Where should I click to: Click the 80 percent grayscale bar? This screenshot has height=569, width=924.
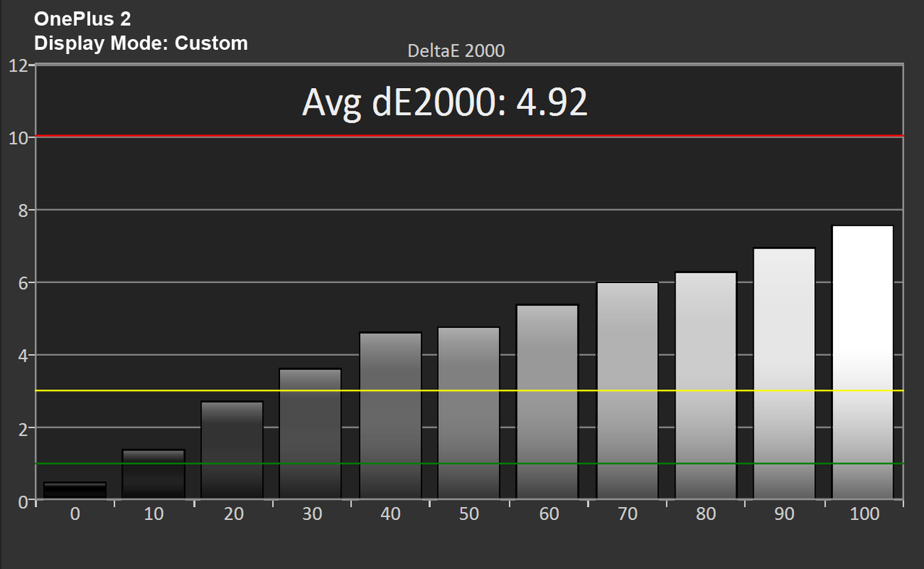coord(706,385)
